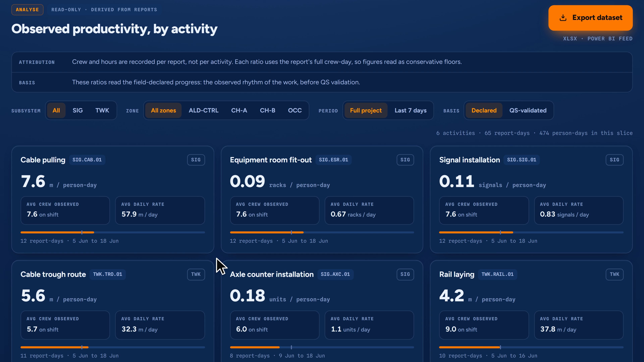Image resolution: width=644 pixels, height=362 pixels.
Task: Filter zone to CH-A
Action: (239, 110)
